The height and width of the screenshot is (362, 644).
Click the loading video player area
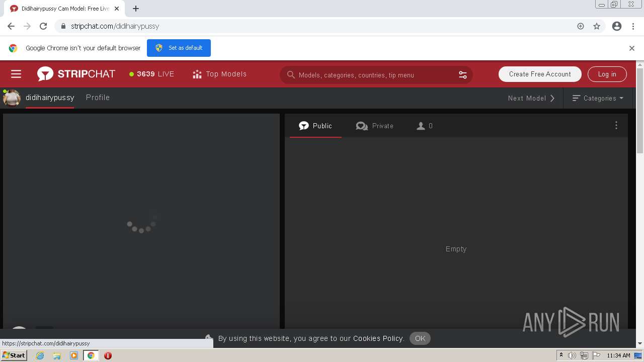point(141,221)
